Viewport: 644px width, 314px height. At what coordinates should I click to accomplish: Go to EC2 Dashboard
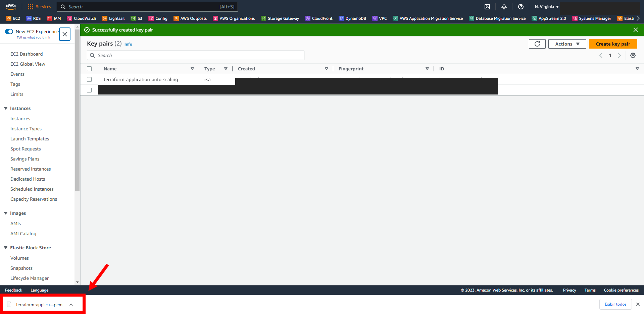click(x=27, y=54)
